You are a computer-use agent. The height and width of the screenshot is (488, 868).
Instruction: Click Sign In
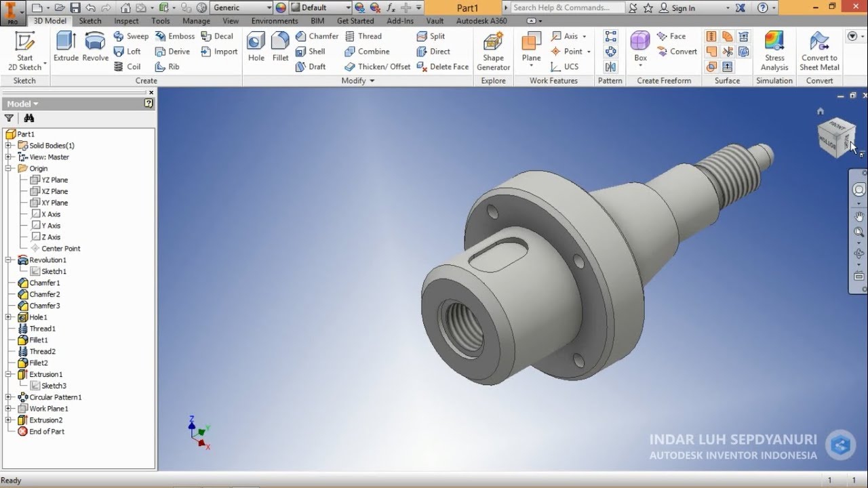pyautogui.click(x=683, y=8)
